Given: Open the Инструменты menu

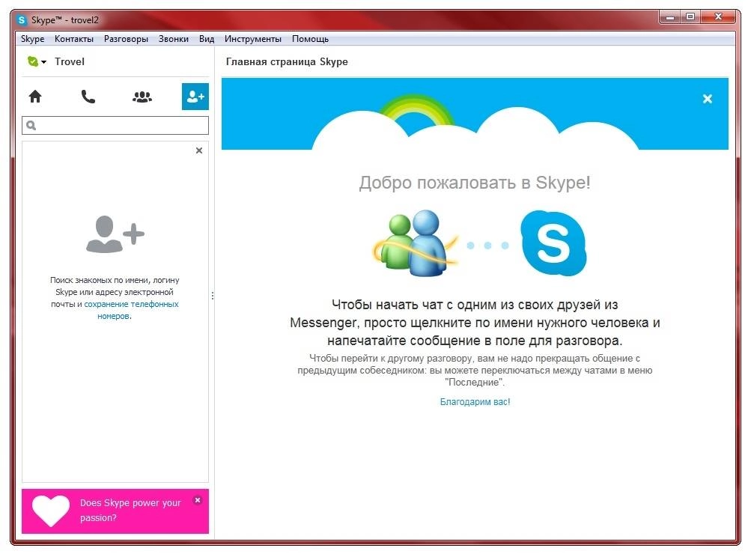Looking at the screenshot, I should tap(253, 39).
